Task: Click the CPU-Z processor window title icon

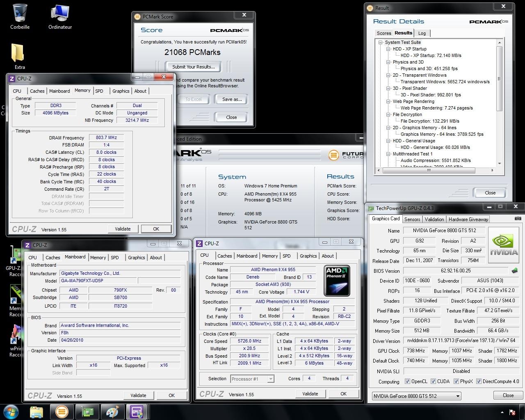Action: tap(199, 244)
